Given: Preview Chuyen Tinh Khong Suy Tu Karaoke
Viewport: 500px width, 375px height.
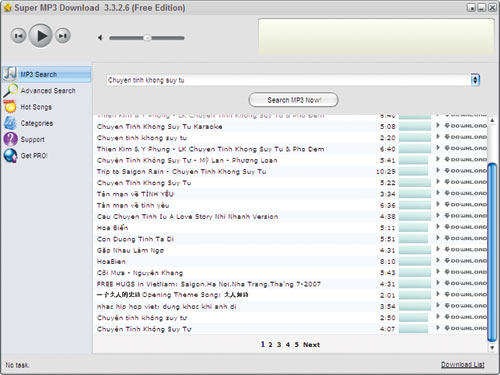Looking at the screenshot, I should (438, 125).
